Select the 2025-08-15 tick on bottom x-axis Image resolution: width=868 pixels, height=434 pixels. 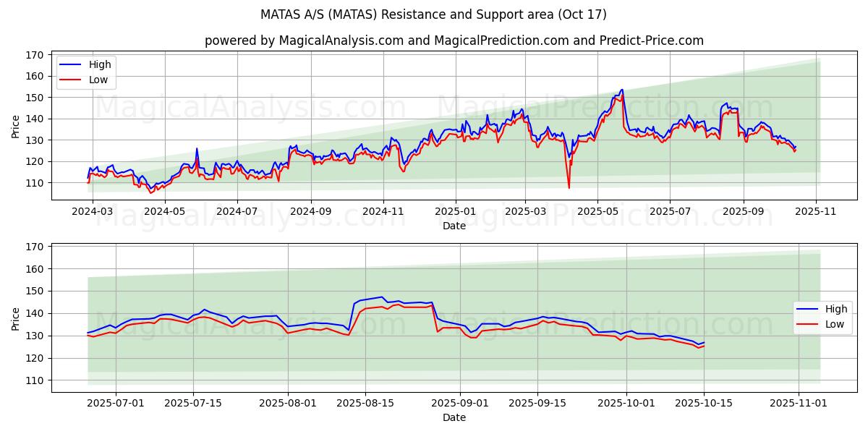click(x=365, y=403)
